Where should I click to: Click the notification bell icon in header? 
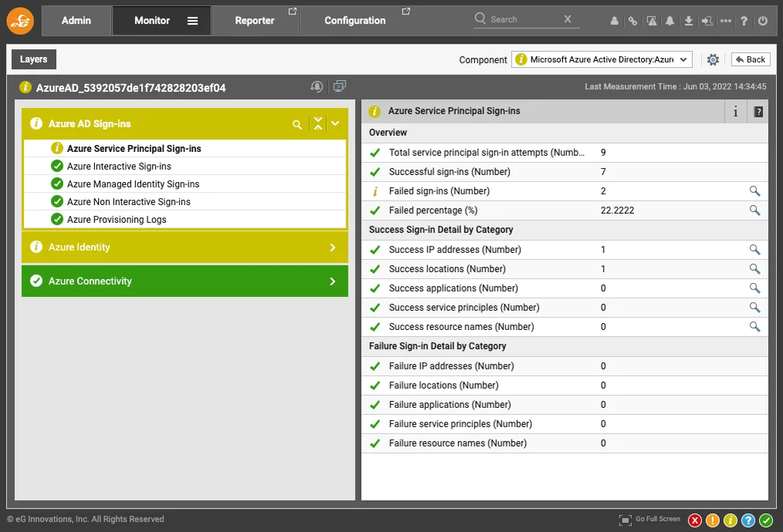(x=670, y=21)
